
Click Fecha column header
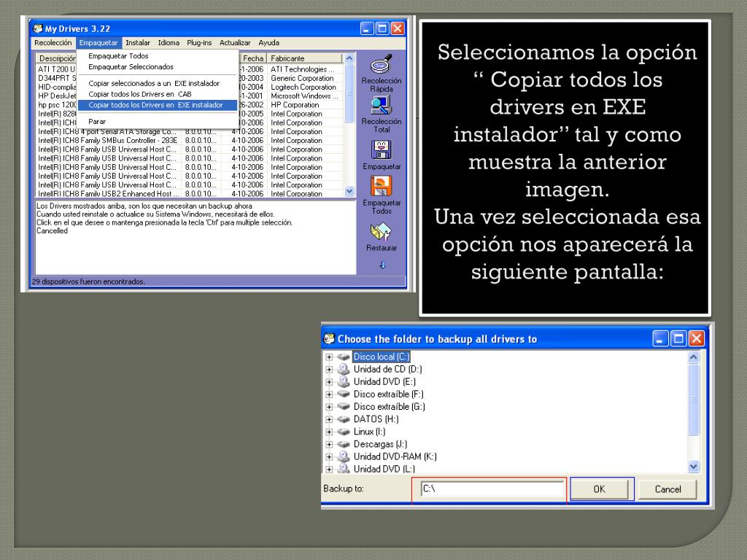[252, 58]
